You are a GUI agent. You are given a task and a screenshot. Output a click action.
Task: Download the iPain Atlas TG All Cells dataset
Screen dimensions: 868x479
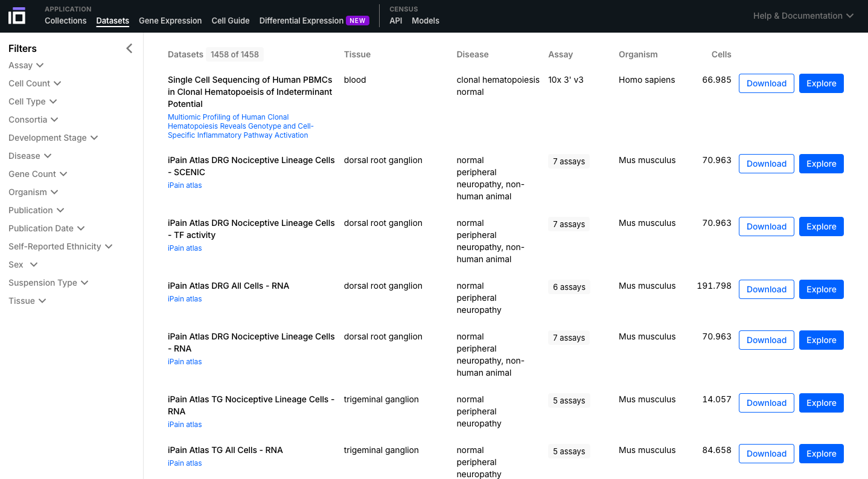pos(766,454)
